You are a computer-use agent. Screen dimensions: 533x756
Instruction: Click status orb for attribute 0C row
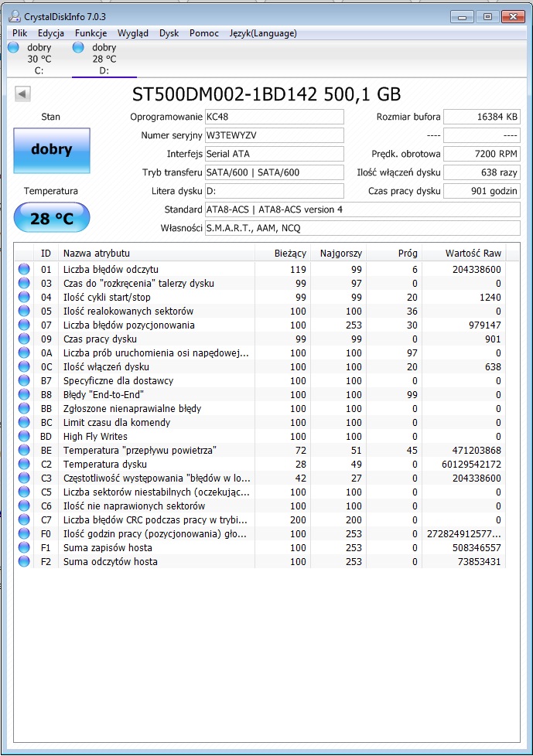(24, 367)
